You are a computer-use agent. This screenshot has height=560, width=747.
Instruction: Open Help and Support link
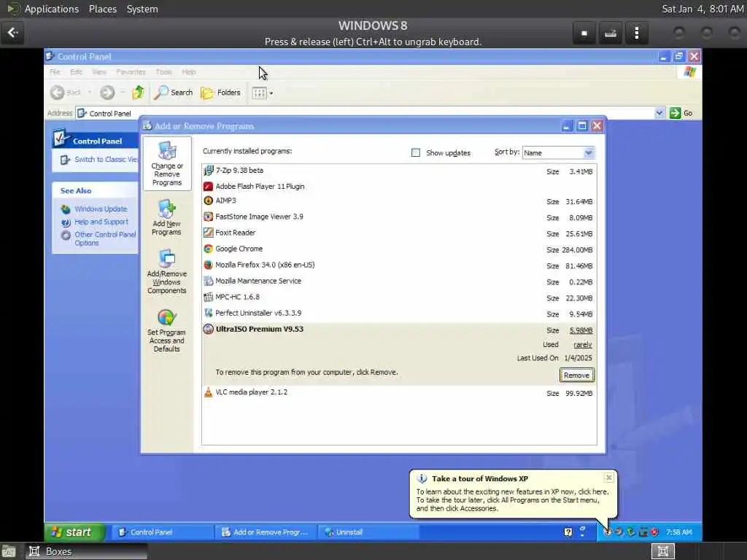click(x=101, y=222)
